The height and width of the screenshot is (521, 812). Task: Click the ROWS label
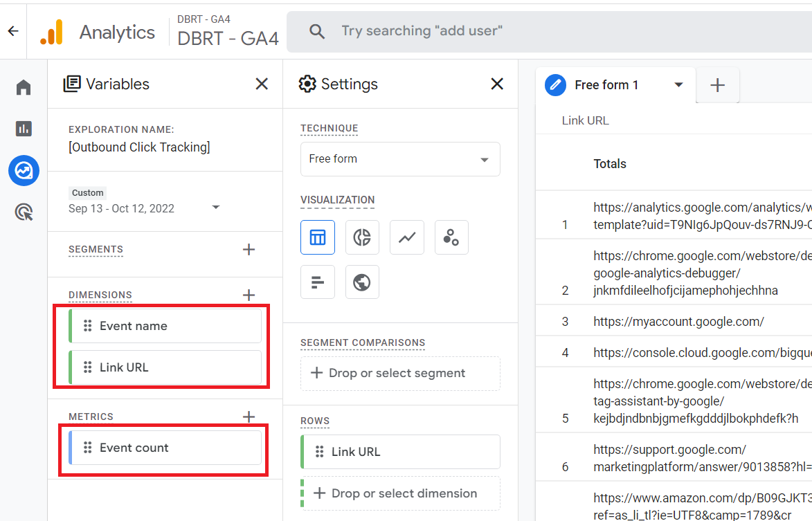pyautogui.click(x=315, y=421)
